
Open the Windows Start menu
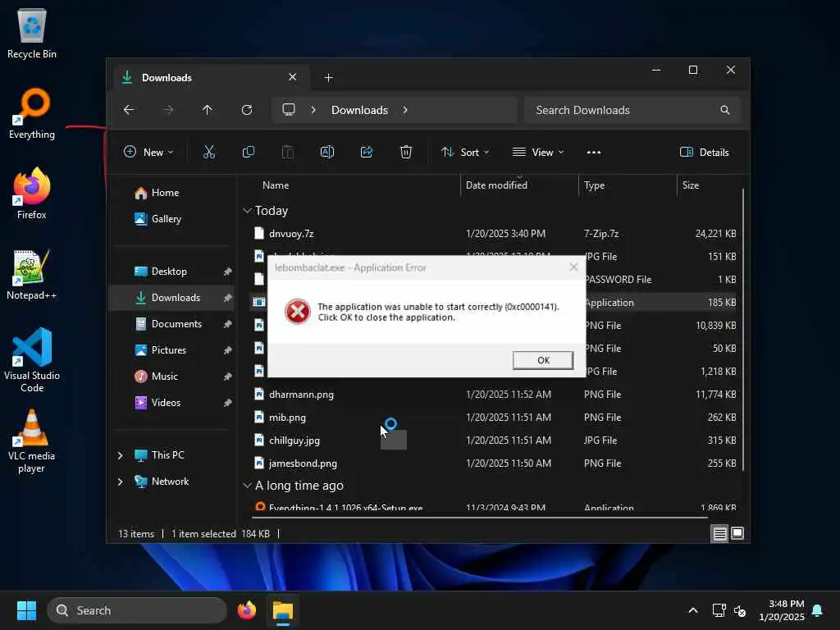(26, 610)
